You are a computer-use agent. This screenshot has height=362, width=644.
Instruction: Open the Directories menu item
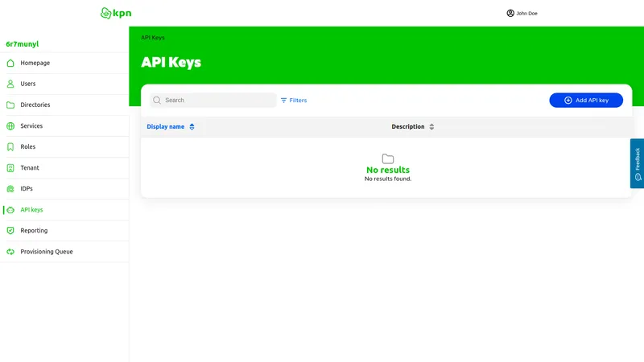tap(64, 105)
